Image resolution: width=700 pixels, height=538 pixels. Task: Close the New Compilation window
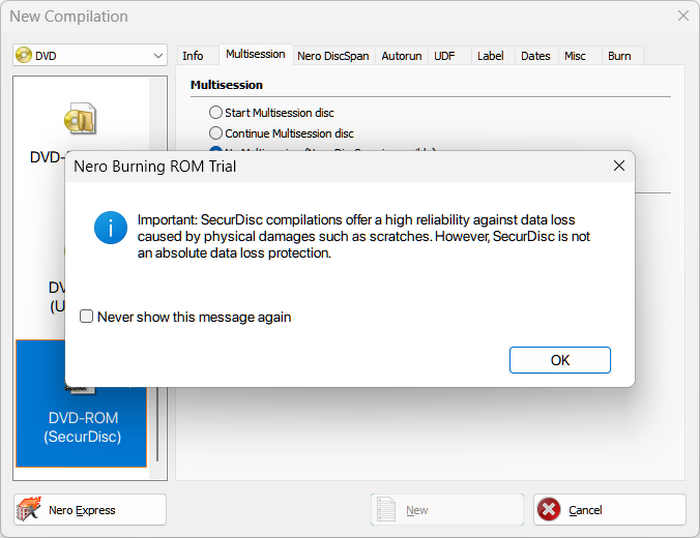coord(683,16)
